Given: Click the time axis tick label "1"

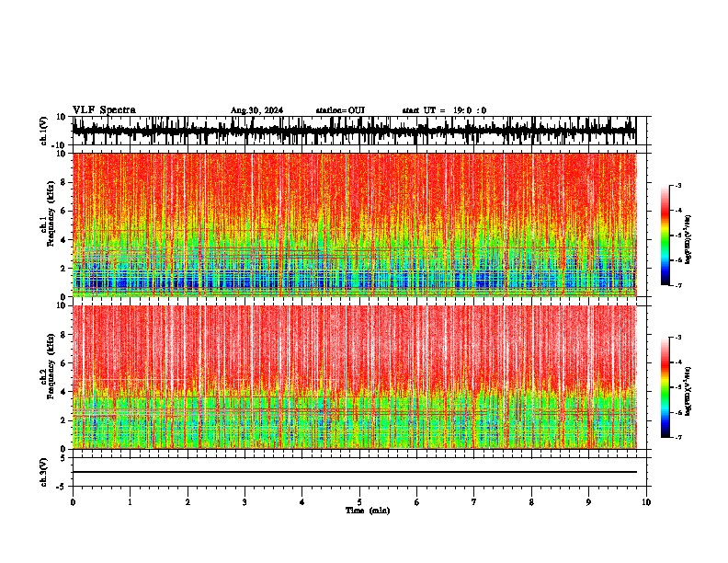Looking at the screenshot, I should (x=130, y=502).
